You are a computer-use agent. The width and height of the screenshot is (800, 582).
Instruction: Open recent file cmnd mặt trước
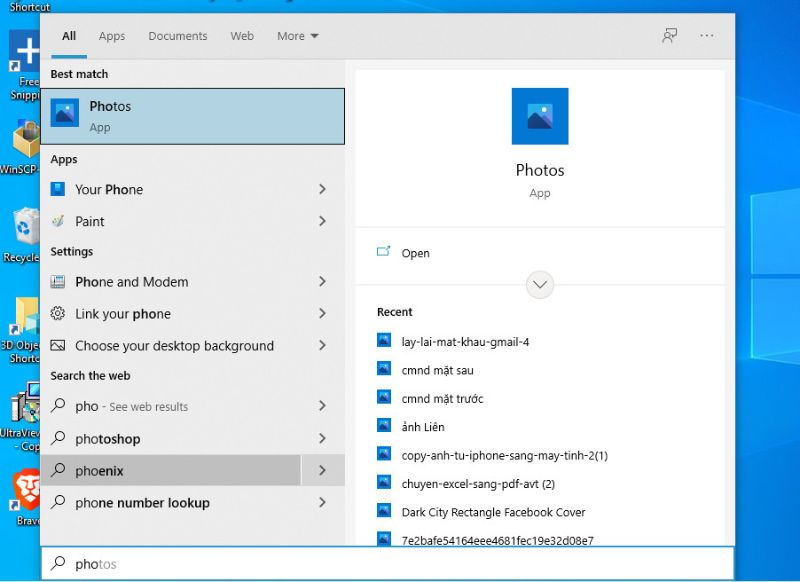[x=442, y=398]
